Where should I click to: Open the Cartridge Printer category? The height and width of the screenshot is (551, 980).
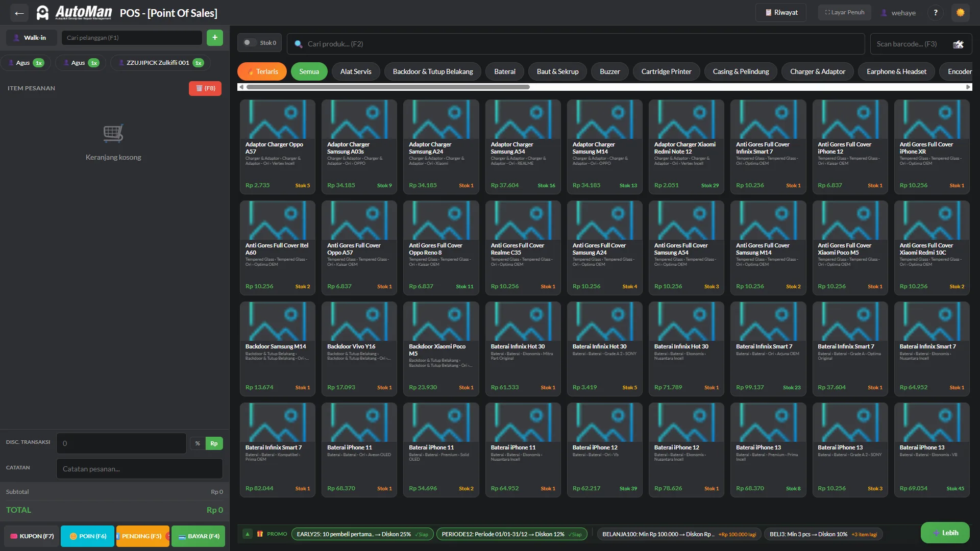[x=667, y=71]
